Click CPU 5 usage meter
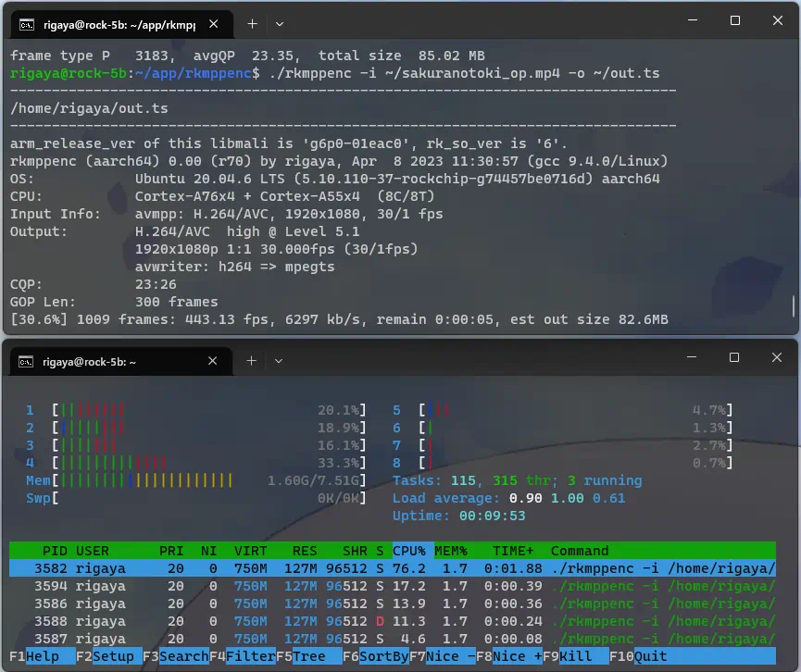Viewport: 801px width, 672px height. tap(576, 410)
